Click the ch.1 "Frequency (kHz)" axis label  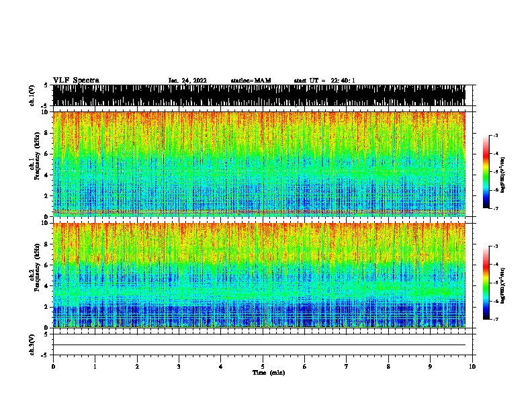pyautogui.click(x=38, y=156)
